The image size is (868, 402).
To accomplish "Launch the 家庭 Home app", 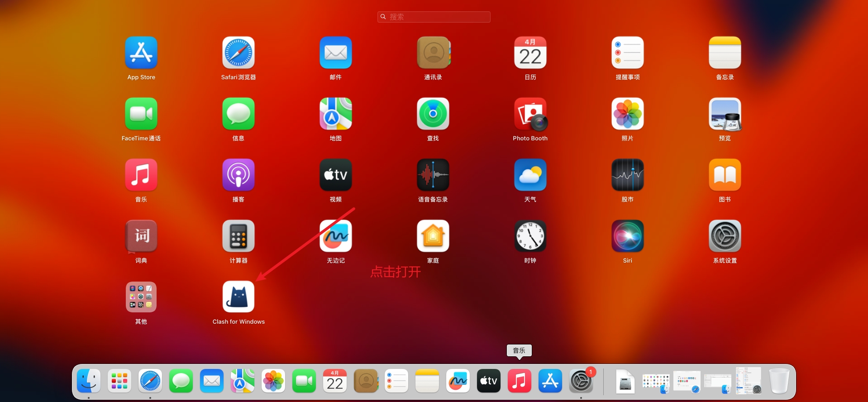I will pyautogui.click(x=433, y=236).
